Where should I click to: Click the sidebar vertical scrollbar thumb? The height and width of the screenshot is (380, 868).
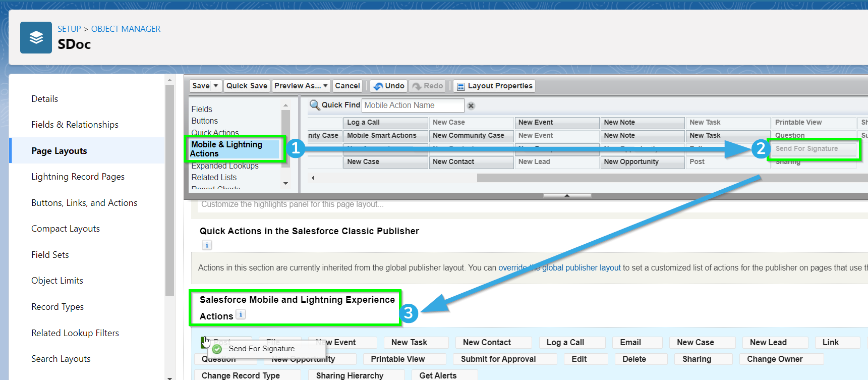point(169,191)
